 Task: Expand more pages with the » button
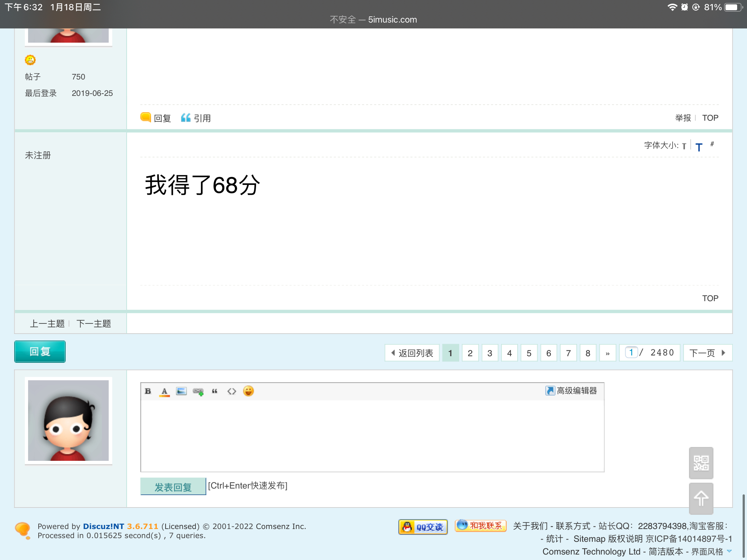tap(607, 353)
